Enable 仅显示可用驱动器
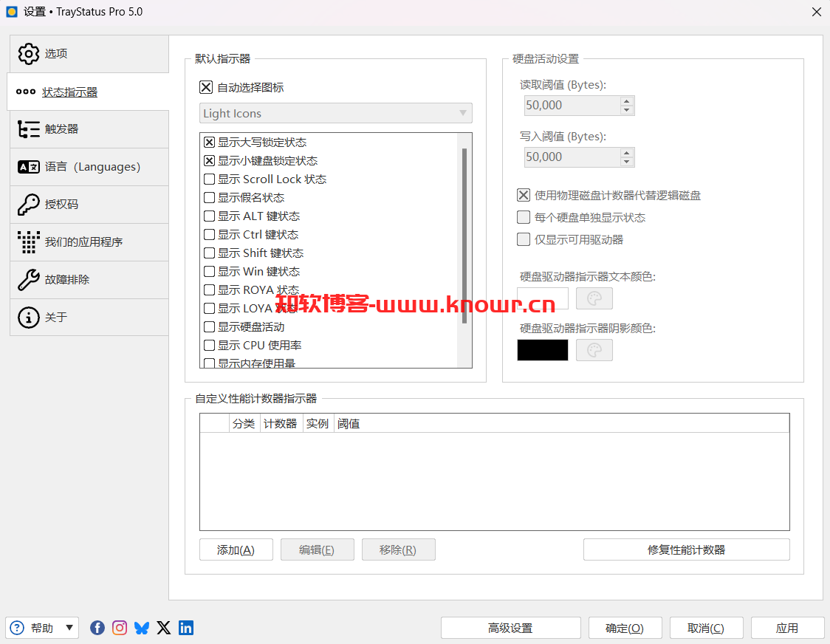The height and width of the screenshot is (644, 830). tap(524, 239)
